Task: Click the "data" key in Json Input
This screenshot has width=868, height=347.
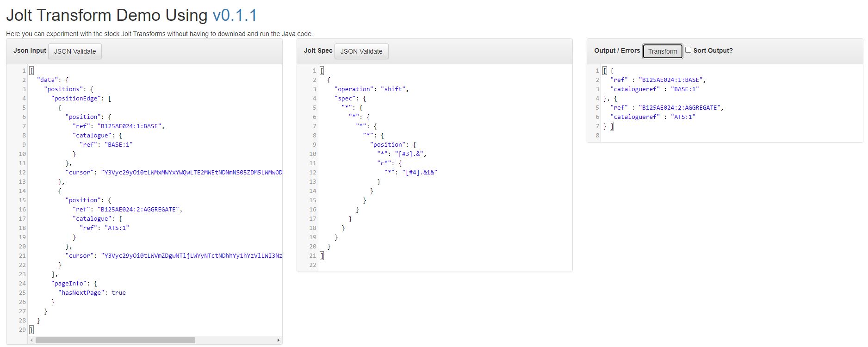Action: click(48, 80)
